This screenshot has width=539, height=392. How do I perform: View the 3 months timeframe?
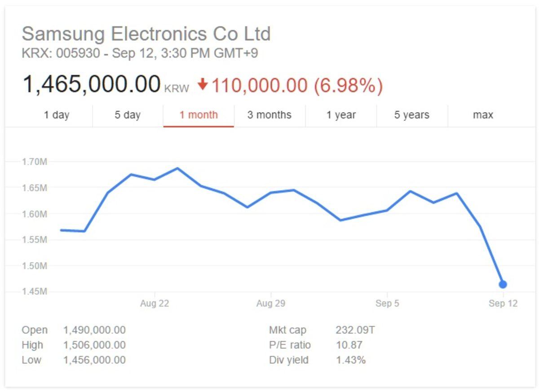[x=269, y=115]
